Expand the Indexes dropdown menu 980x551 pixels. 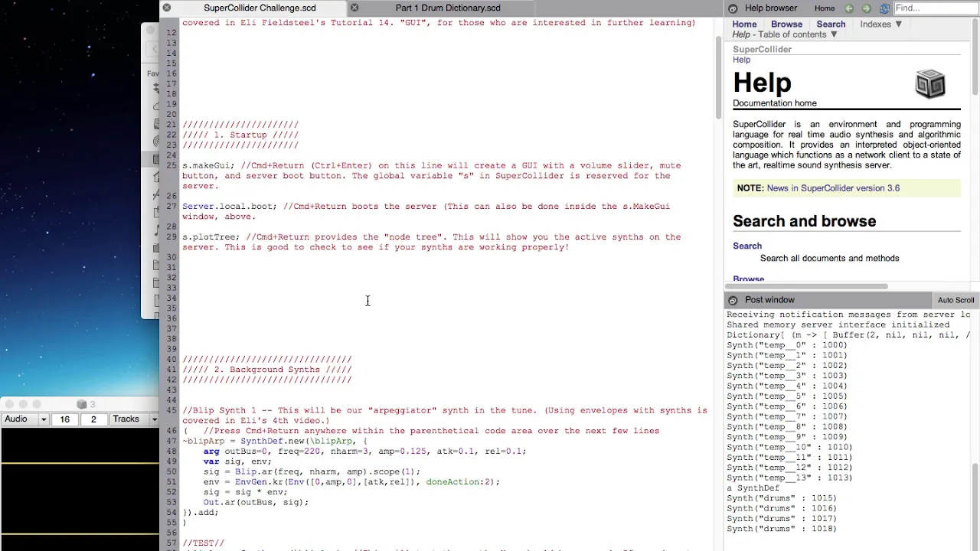point(881,24)
